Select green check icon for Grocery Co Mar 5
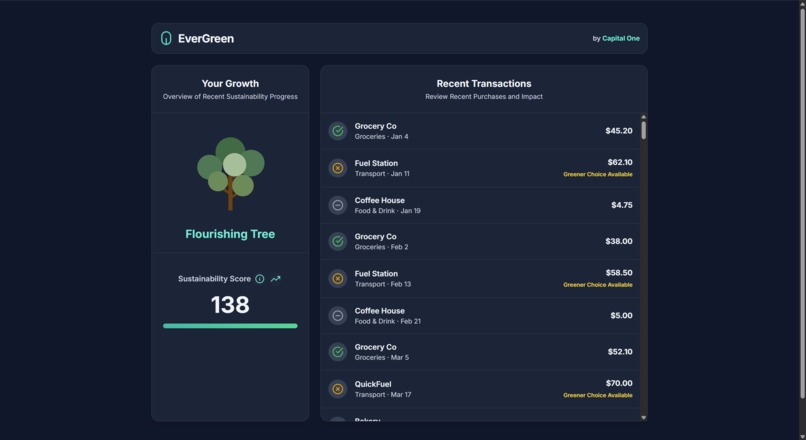 tap(338, 352)
